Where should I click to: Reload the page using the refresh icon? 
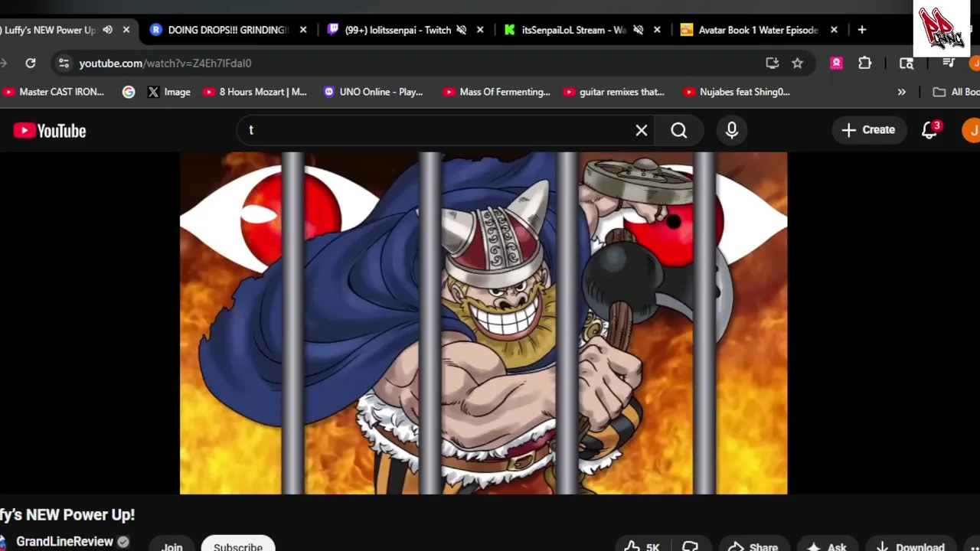[31, 64]
